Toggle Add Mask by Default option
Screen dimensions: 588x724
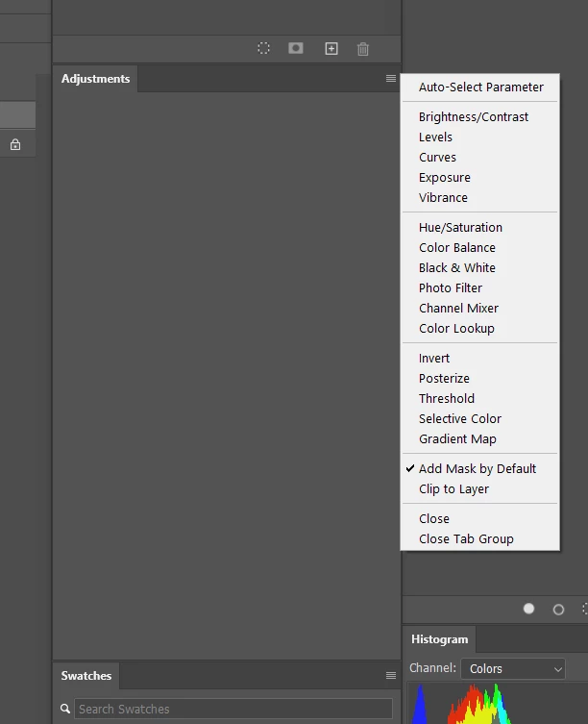[x=480, y=468]
